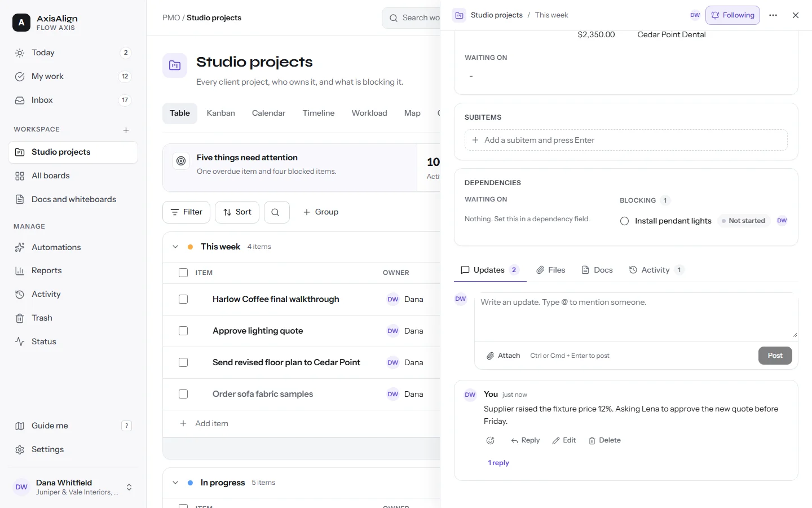Open the Sort options

pyautogui.click(x=237, y=212)
